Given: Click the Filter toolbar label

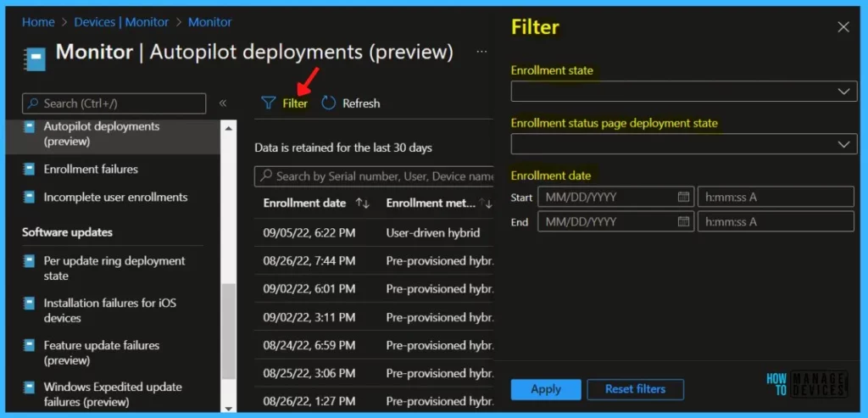Looking at the screenshot, I should pyautogui.click(x=295, y=103).
